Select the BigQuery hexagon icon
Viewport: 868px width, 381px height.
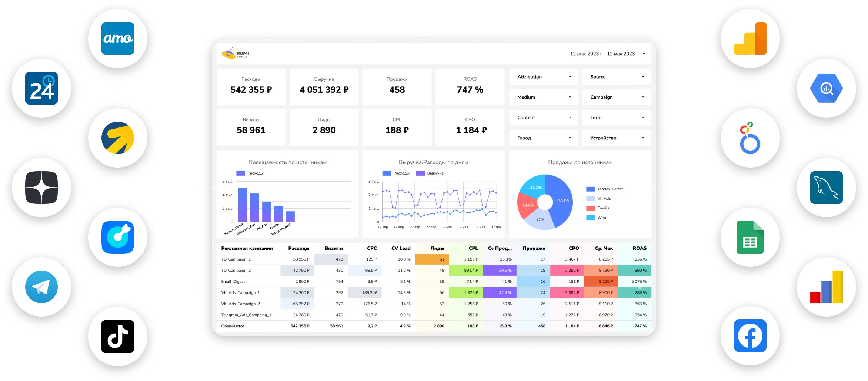click(x=827, y=88)
